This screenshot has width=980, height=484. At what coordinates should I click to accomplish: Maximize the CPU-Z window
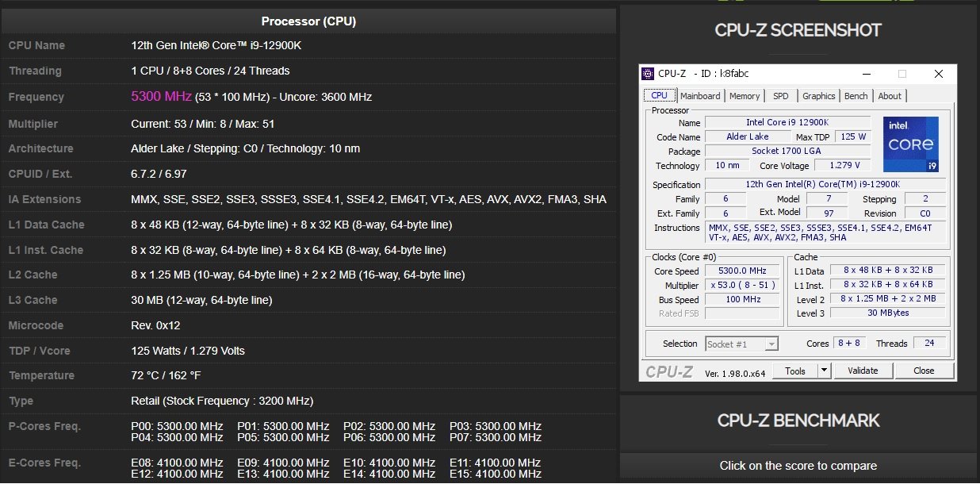[902, 74]
